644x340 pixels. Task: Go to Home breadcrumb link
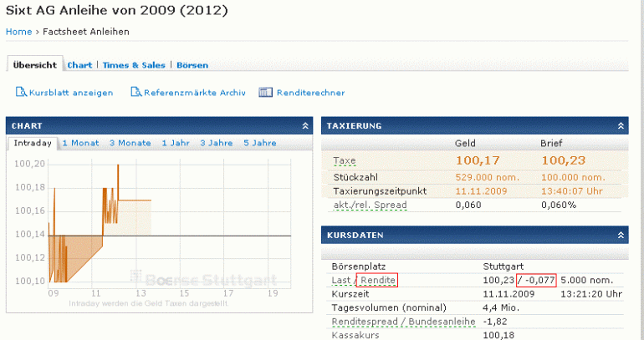[x=19, y=32]
